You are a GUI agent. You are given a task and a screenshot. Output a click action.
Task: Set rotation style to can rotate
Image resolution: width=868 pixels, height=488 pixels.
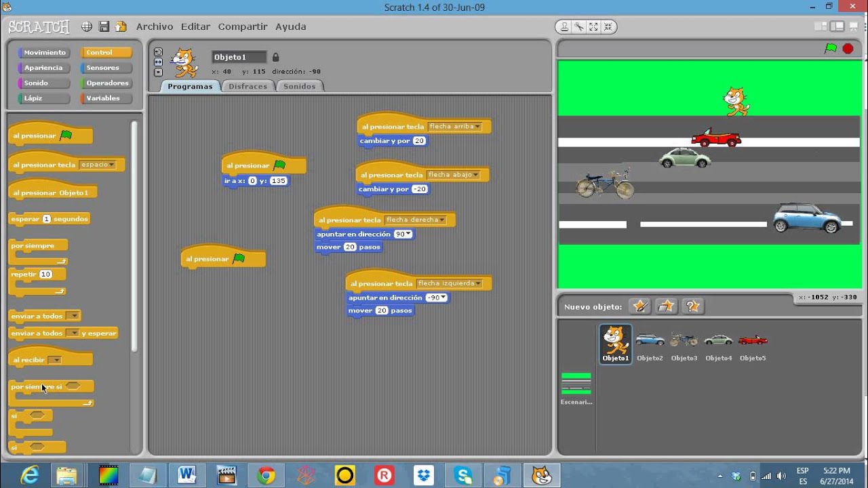click(x=158, y=52)
